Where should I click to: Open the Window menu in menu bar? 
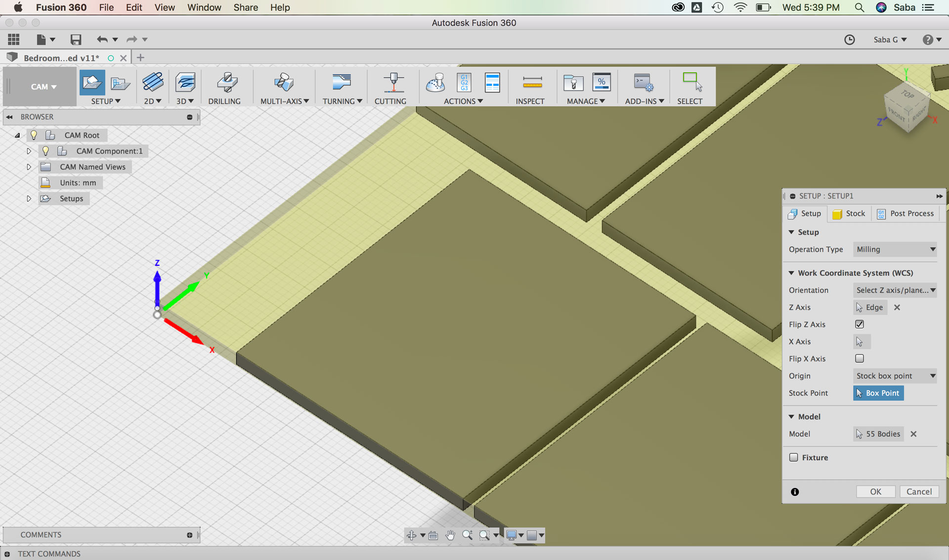(204, 7)
